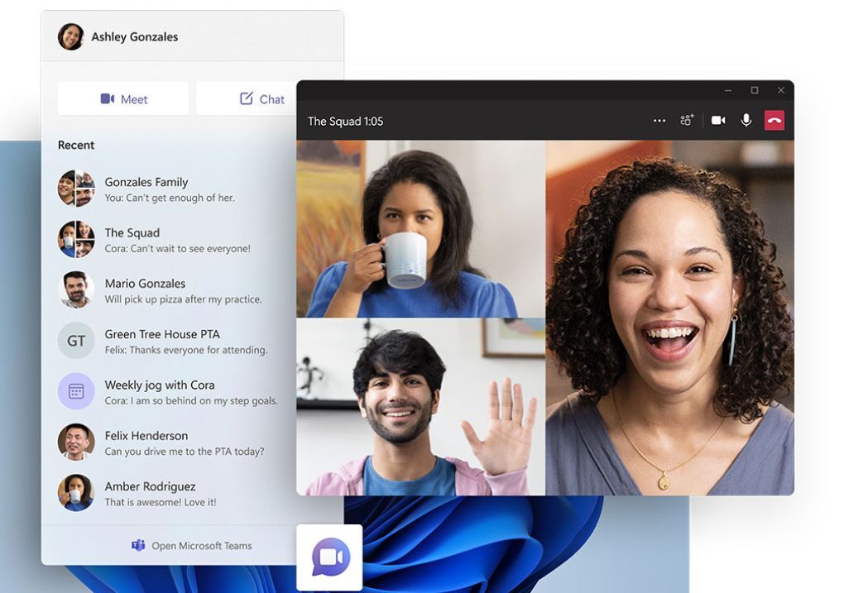Image resolution: width=868 pixels, height=593 pixels.
Task: Click "You: Can't get enough of her." preview
Action: 170,198
